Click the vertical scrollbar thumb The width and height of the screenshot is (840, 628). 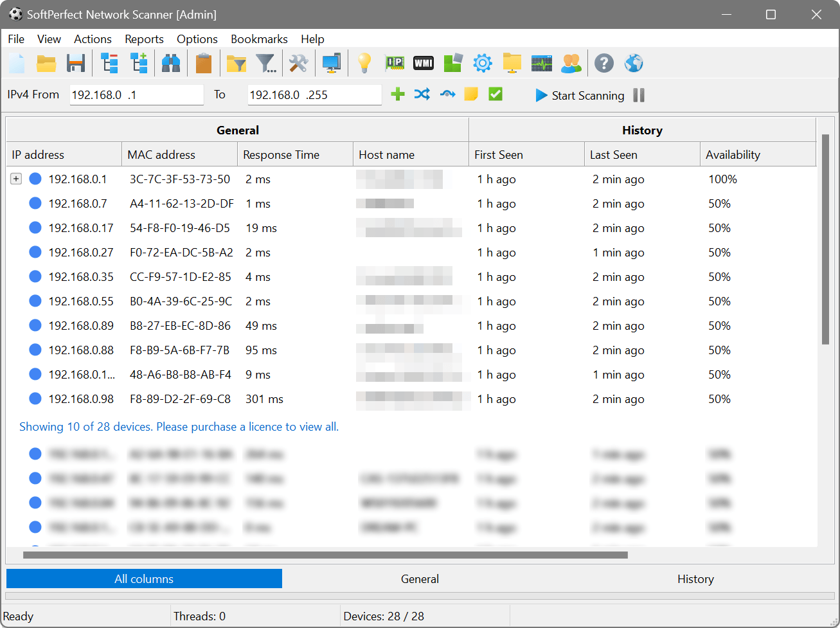coord(825,239)
